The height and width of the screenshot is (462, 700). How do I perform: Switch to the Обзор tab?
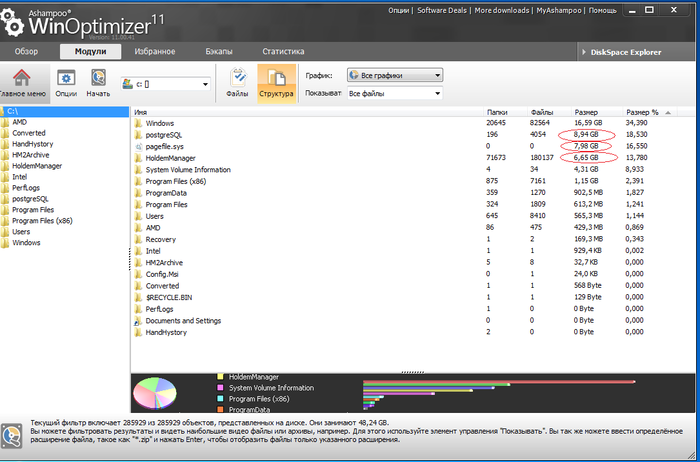(26, 51)
